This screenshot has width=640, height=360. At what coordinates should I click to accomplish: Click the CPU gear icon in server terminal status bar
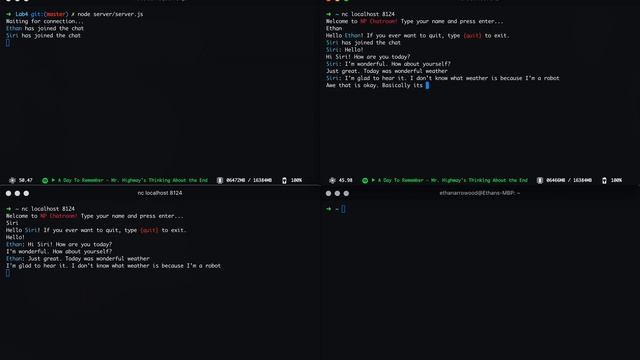[x=12, y=180]
